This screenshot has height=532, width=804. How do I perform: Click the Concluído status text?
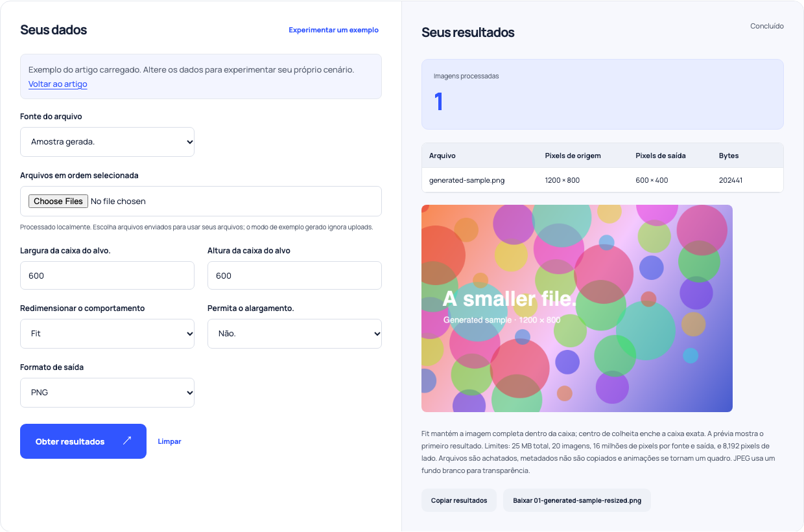click(x=767, y=27)
